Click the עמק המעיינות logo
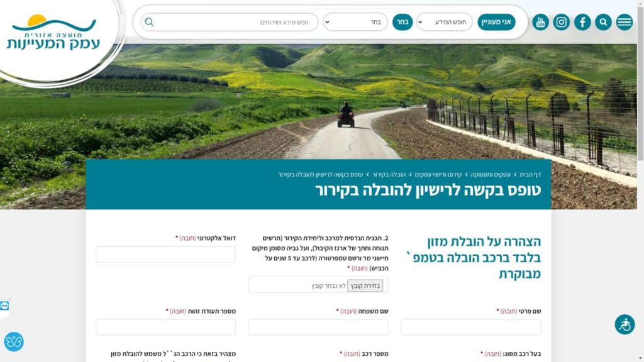This screenshot has height=362, width=644. [53, 33]
